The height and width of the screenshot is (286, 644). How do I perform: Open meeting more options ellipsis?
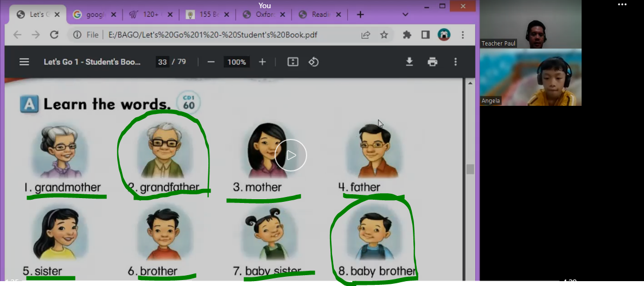[x=622, y=4]
